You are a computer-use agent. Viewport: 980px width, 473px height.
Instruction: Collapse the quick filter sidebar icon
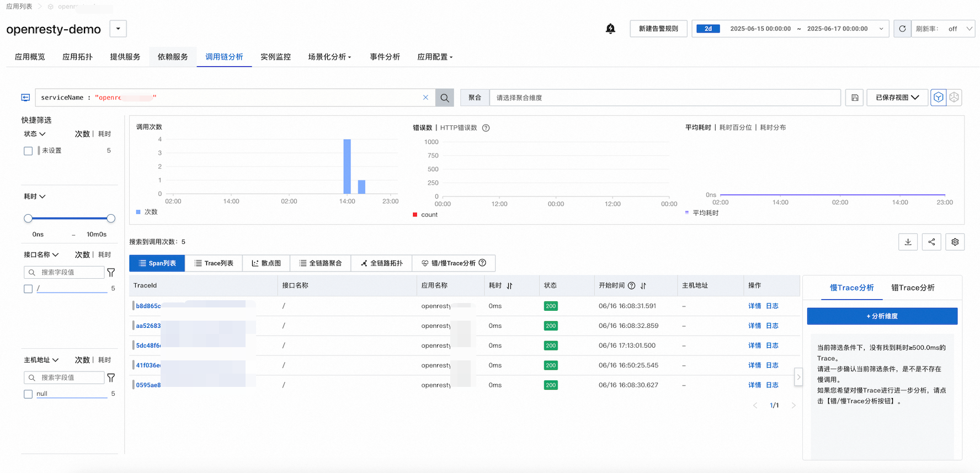pos(25,98)
